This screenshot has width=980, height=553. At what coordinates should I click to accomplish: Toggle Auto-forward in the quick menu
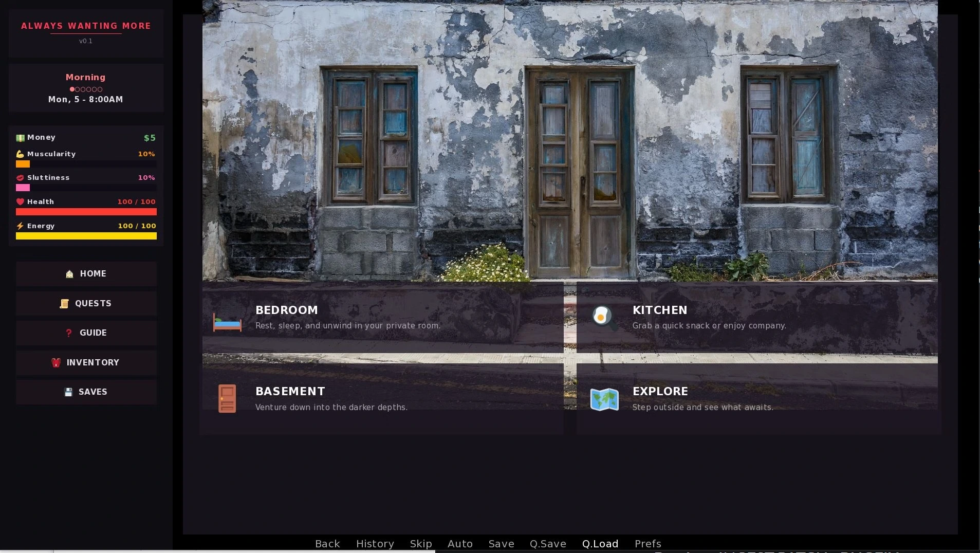tap(460, 544)
